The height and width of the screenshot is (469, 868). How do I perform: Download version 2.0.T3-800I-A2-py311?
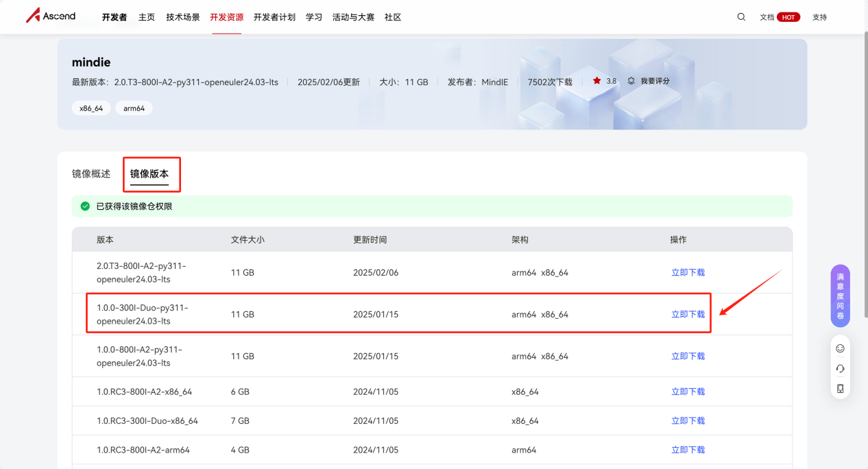click(x=688, y=272)
